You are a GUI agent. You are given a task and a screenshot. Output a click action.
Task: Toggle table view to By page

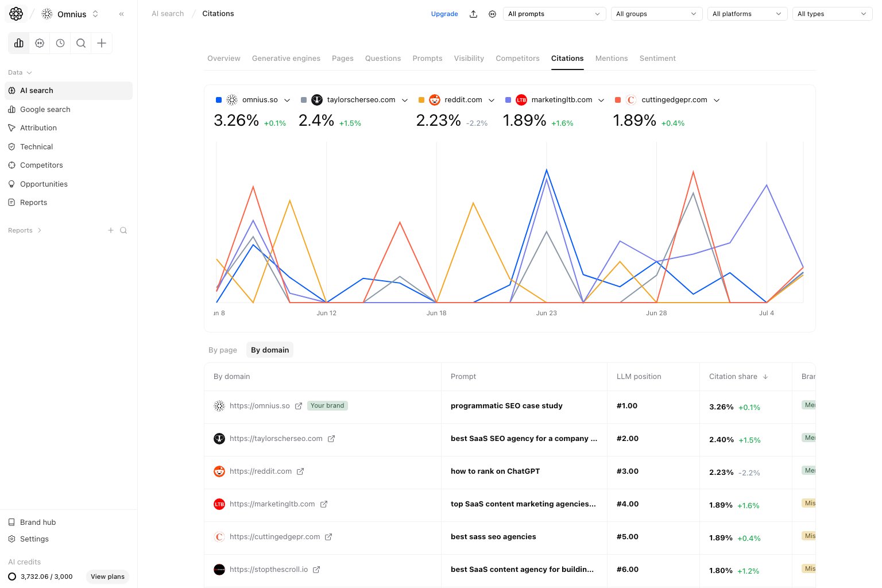pyautogui.click(x=223, y=350)
